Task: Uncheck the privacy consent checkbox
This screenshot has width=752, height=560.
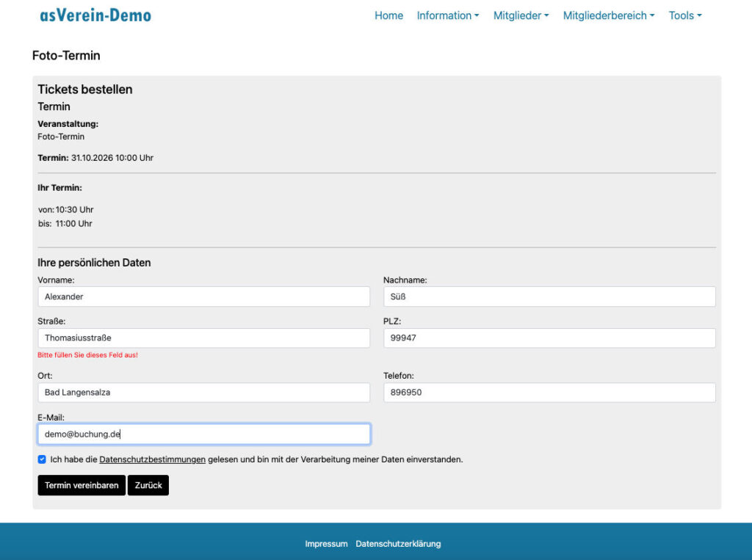Action: [42, 459]
